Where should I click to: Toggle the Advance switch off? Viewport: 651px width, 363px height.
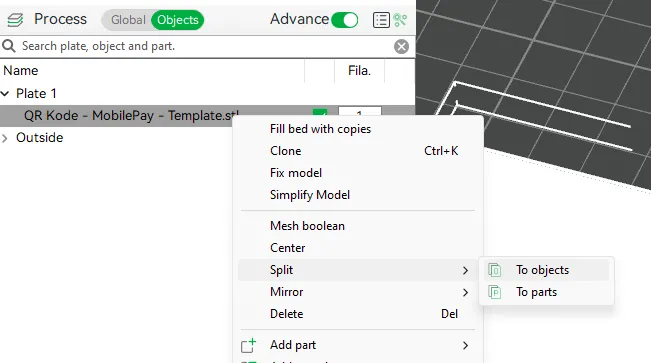(x=345, y=20)
